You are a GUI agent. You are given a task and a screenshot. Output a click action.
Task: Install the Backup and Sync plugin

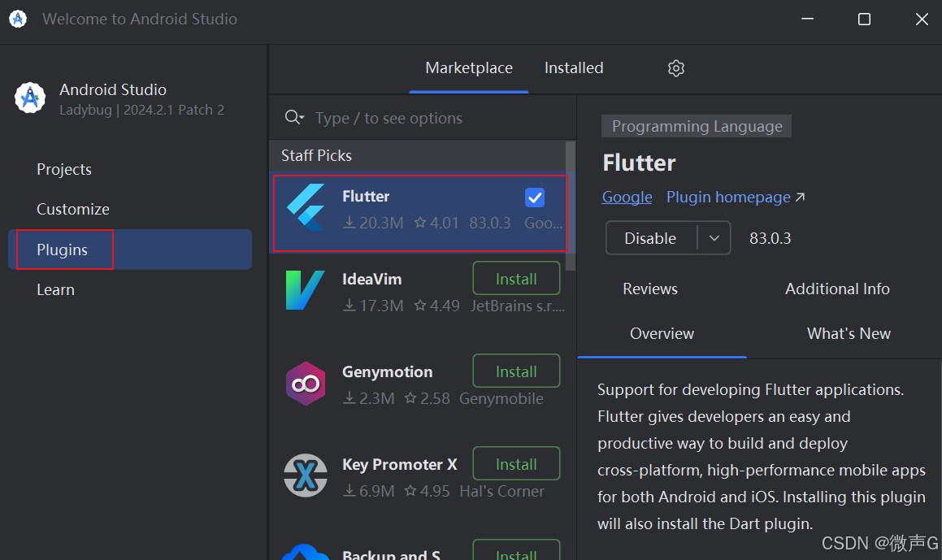tap(516, 550)
